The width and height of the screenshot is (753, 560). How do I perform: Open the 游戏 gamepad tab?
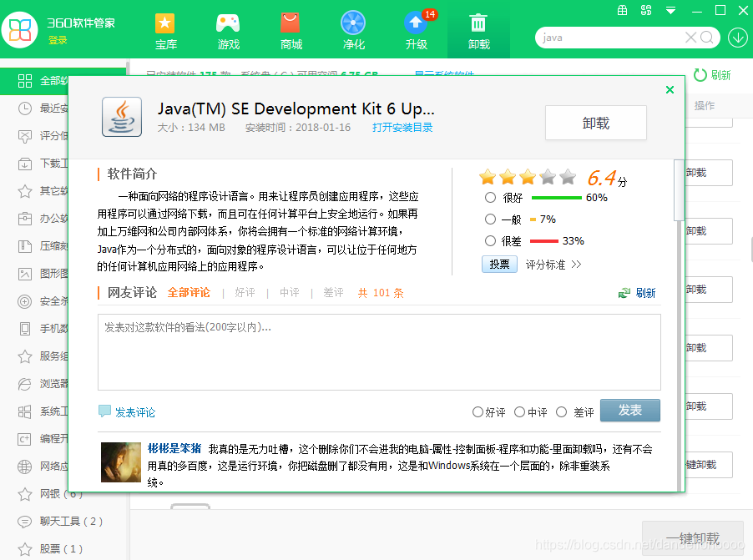(x=228, y=31)
